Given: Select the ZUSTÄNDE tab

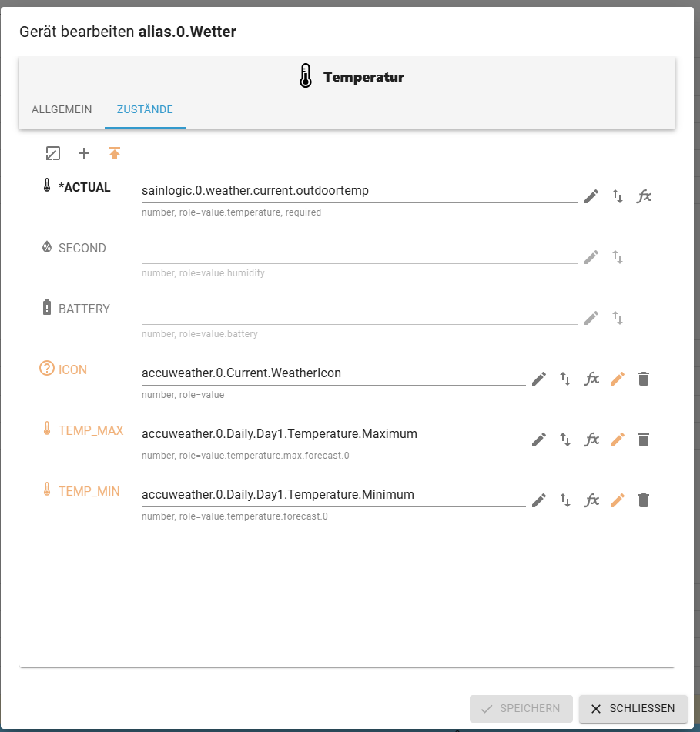Looking at the screenshot, I should tap(145, 109).
